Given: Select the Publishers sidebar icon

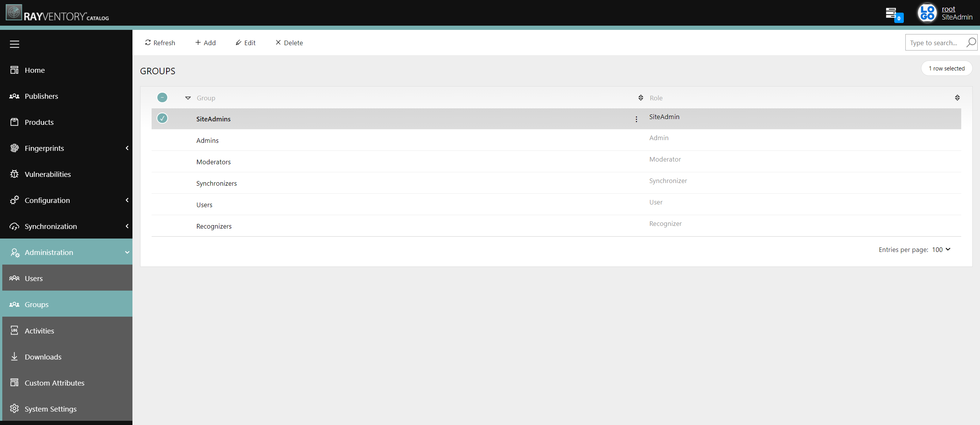Looking at the screenshot, I should click(14, 96).
